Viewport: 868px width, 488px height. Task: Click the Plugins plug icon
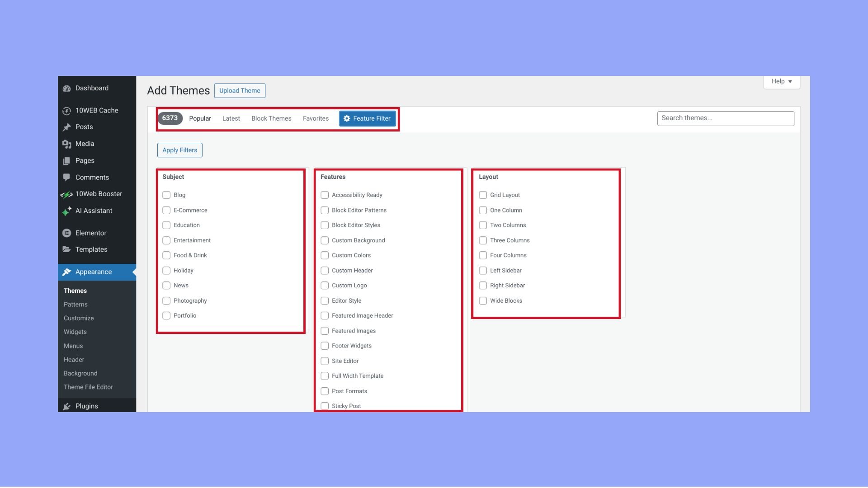pos(67,406)
